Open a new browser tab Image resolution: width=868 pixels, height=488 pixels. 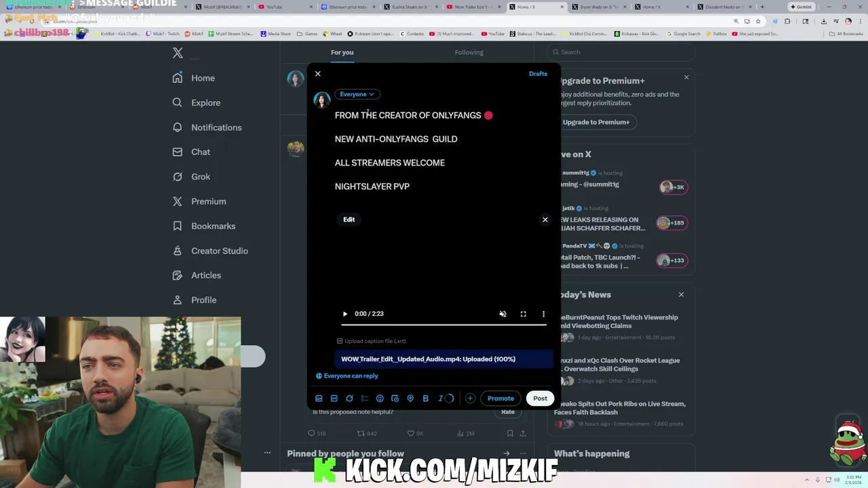(x=762, y=7)
